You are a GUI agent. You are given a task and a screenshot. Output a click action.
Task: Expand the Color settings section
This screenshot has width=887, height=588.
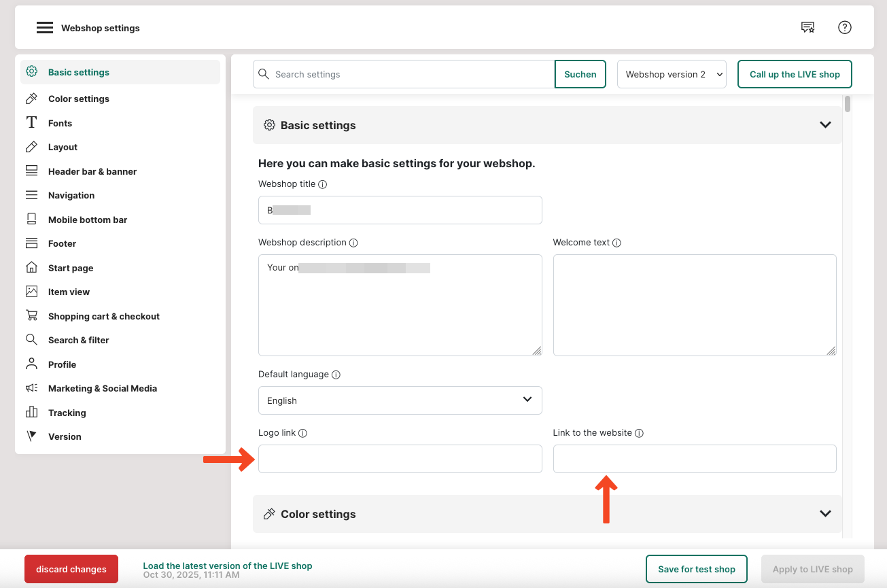pyautogui.click(x=825, y=514)
